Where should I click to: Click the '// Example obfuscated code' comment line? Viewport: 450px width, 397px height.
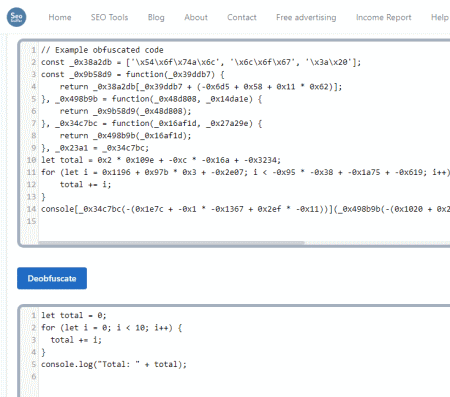[x=102, y=50]
